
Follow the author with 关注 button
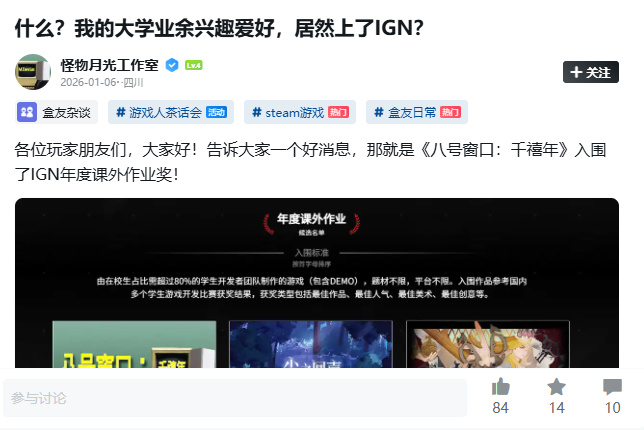pyautogui.click(x=591, y=72)
